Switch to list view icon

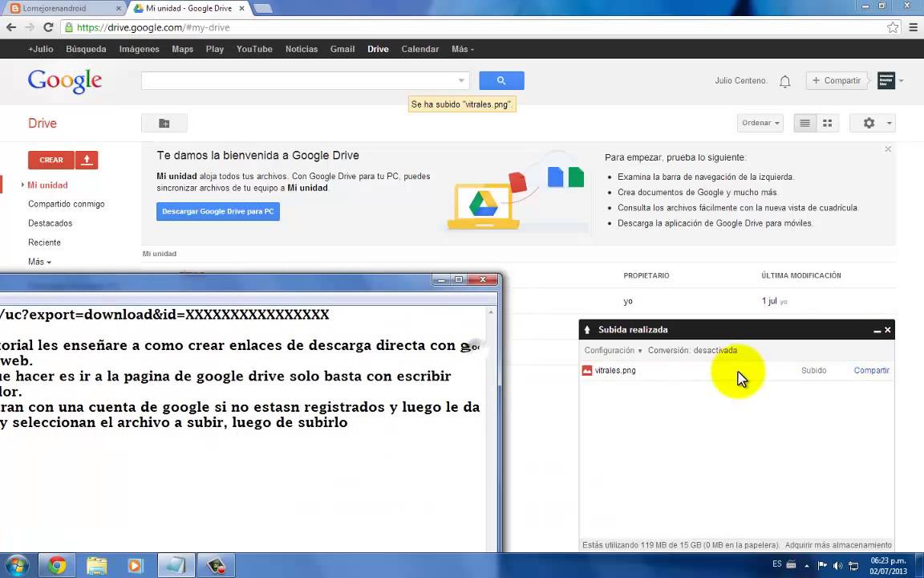(x=805, y=124)
